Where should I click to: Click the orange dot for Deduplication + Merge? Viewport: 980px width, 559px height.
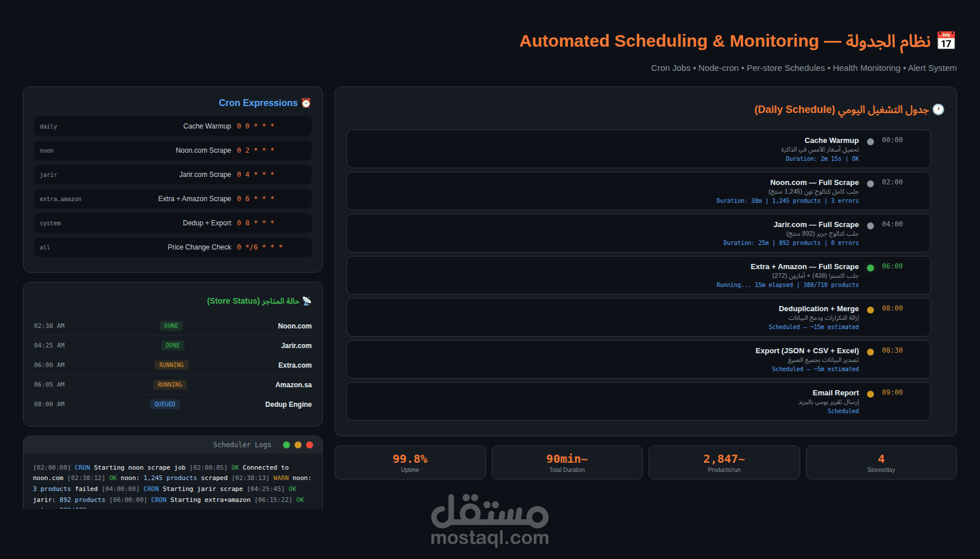click(x=870, y=310)
